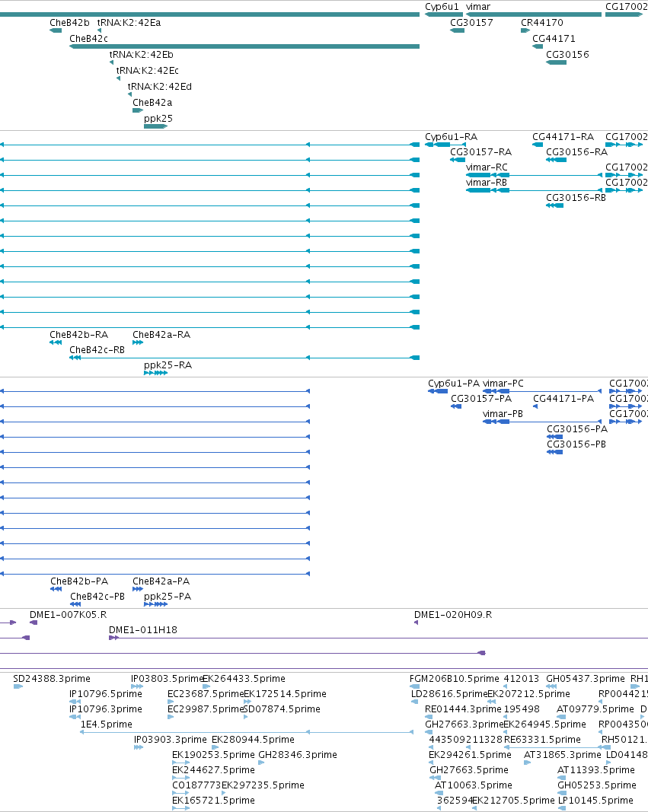The height and width of the screenshot is (812, 648).
Task: Select the vimar-RB transcript
Action: pyautogui.click(x=534, y=190)
